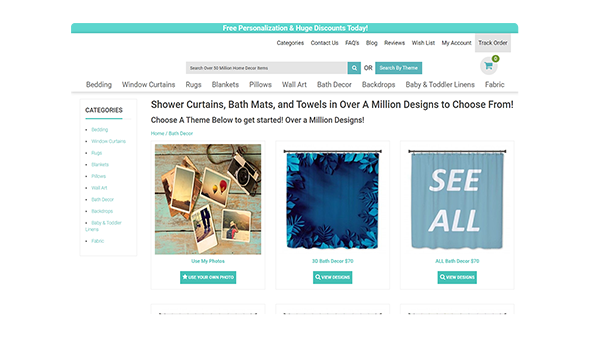
Task: Open the blue leaves shower curtain image
Action: 333,200
